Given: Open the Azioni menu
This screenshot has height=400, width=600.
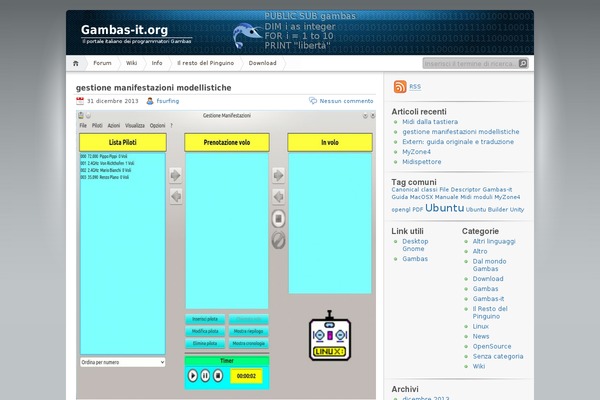Looking at the screenshot, I should [114, 126].
